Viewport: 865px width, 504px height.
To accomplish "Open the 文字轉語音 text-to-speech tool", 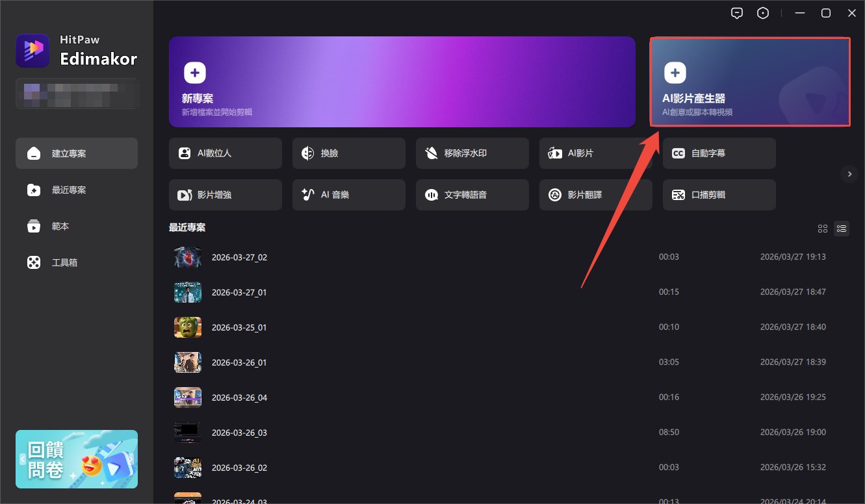I will [x=472, y=195].
